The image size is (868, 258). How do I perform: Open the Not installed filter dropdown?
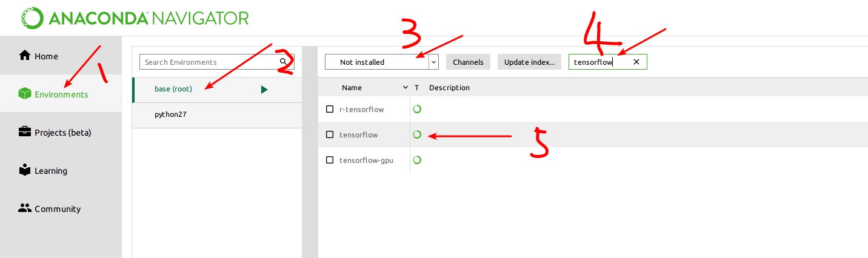382,62
